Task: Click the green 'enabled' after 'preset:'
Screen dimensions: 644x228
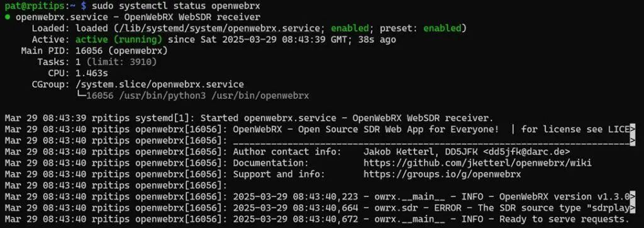Action: [x=442, y=28]
